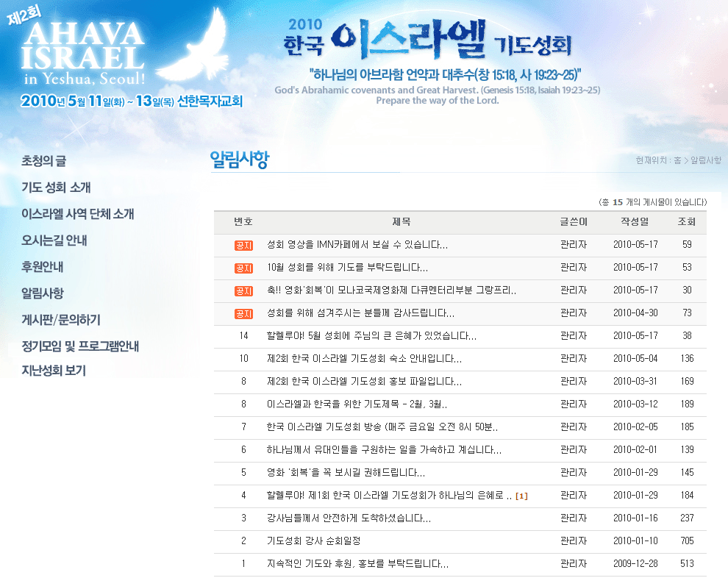Open 게시판/문의하기 menu entry
The image size is (728, 578).
coord(61,320)
